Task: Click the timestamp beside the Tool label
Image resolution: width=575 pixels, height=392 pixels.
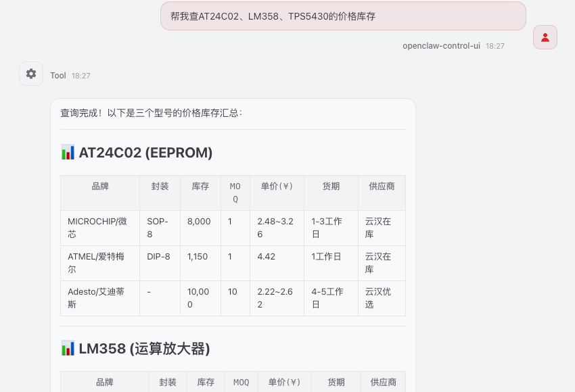Action: click(x=81, y=76)
